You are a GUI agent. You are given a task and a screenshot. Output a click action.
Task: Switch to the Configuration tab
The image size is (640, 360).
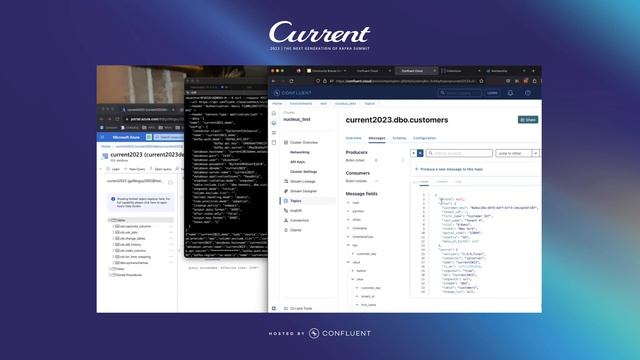[424, 138]
